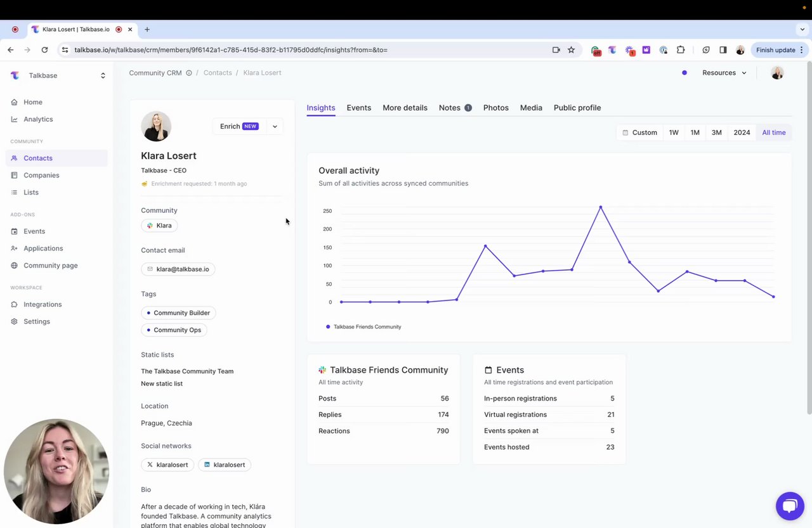
Task: Open the Notes tab
Action: [x=455, y=108]
